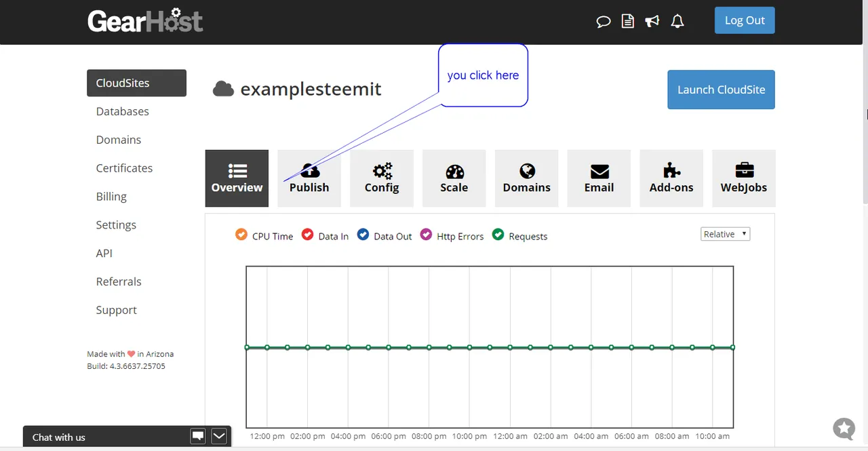Open the megaphone announcements icon
This screenshot has width=868, height=451.
[x=652, y=22]
